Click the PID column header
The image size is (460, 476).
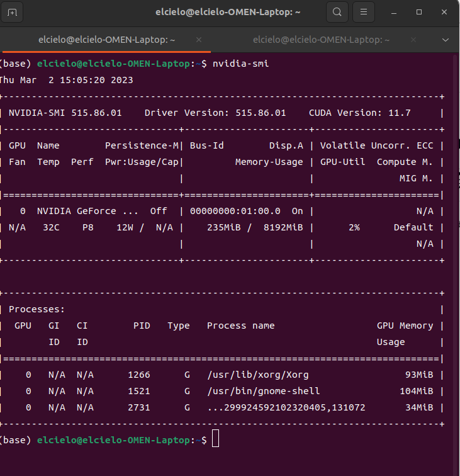pos(142,326)
